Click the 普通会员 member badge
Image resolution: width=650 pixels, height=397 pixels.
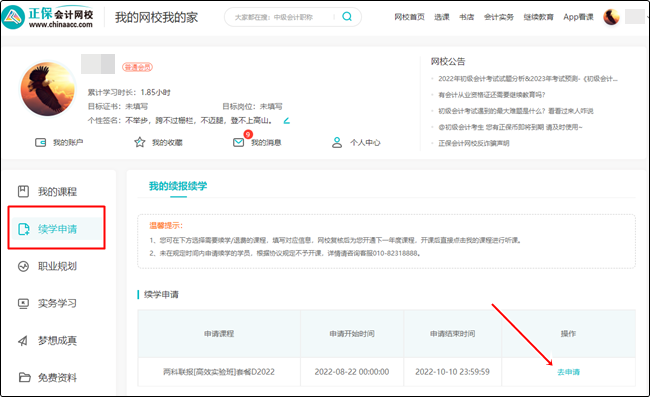coord(137,67)
